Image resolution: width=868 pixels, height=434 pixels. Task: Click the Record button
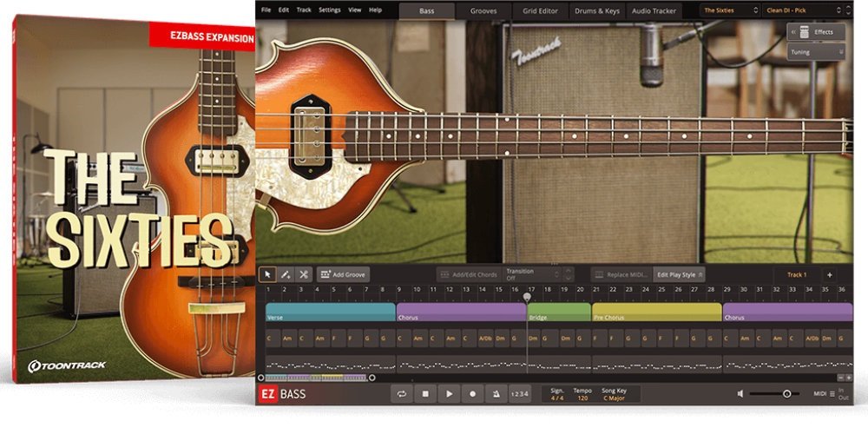click(x=472, y=394)
